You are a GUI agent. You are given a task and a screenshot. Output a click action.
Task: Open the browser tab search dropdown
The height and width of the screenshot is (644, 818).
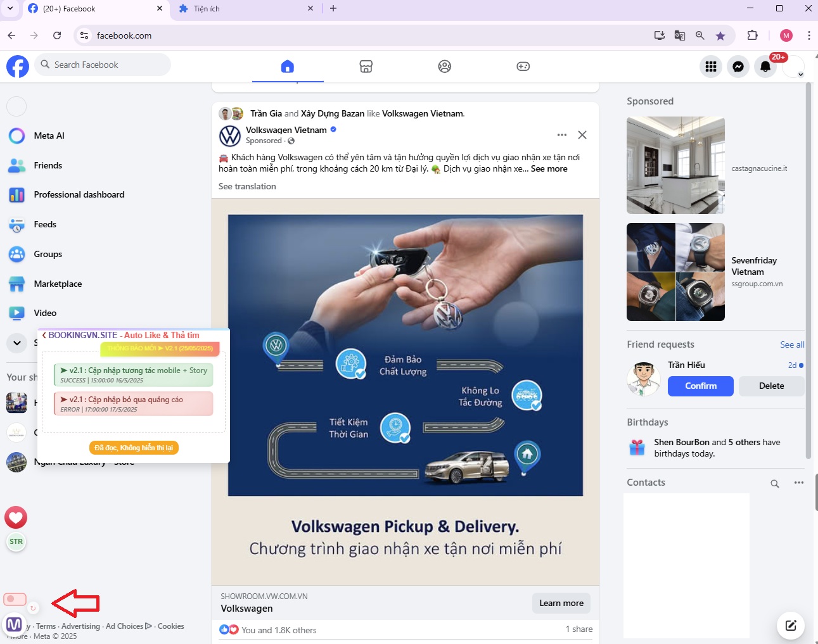point(10,8)
